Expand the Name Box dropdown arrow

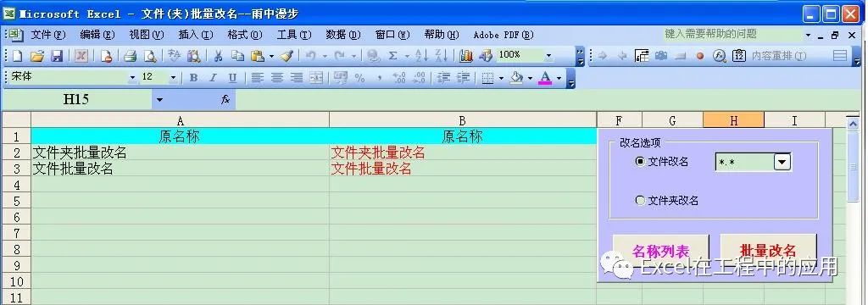tap(160, 100)
